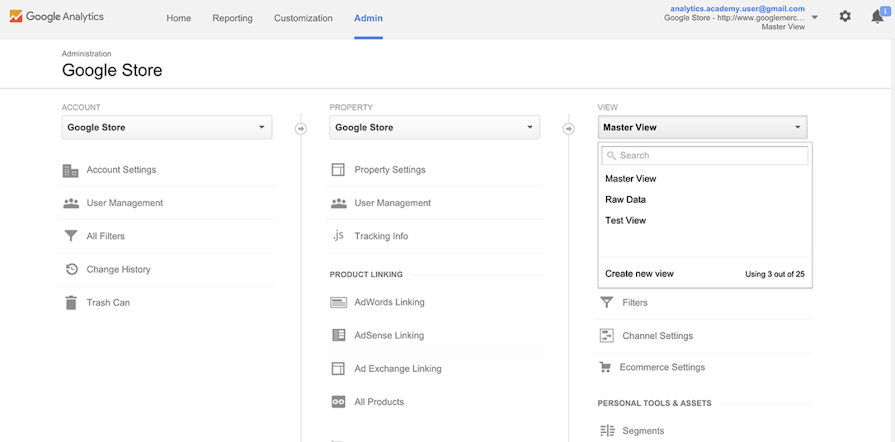Expand the Account dropdown showing Google Store
895x442 pixels.
(166, 127)
